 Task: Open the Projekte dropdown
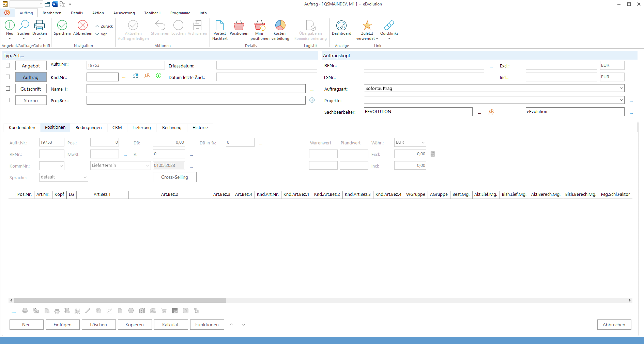(621, 100)
